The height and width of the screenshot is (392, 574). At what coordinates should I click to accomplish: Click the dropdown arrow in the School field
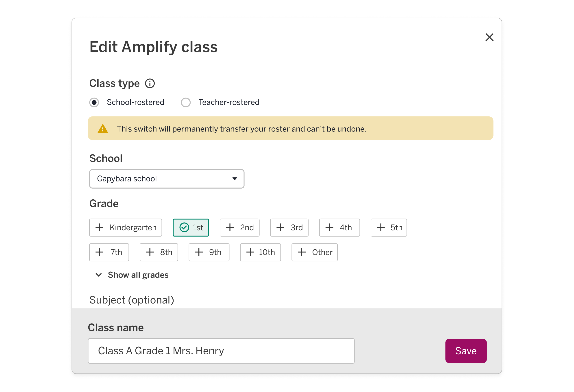(x=235, y=179)
